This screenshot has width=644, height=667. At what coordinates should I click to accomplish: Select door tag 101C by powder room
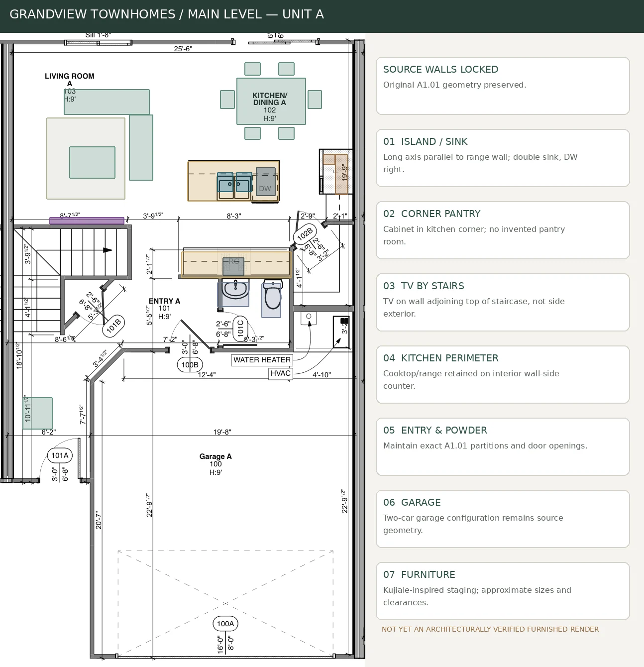[x=240, y=328]
